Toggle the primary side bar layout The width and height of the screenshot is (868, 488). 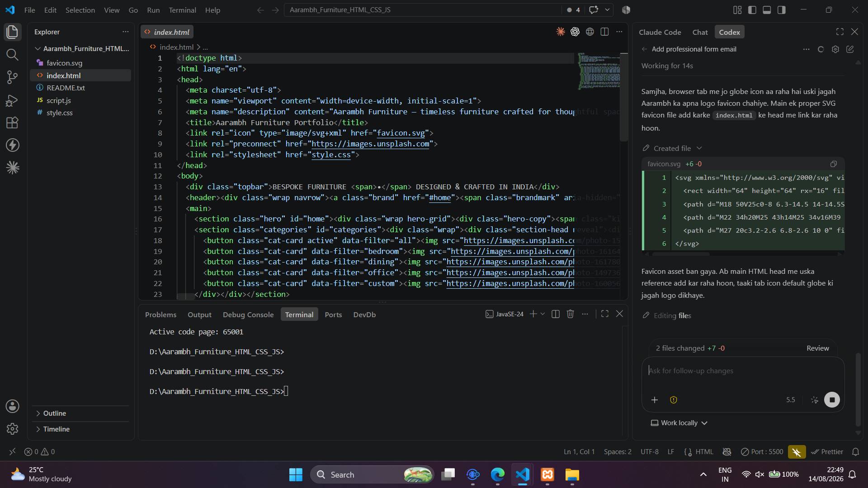tap(752, 10)
